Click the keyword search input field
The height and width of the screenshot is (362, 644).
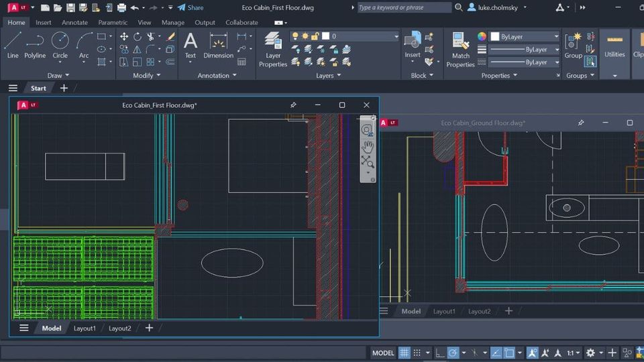tap(404, 7)
